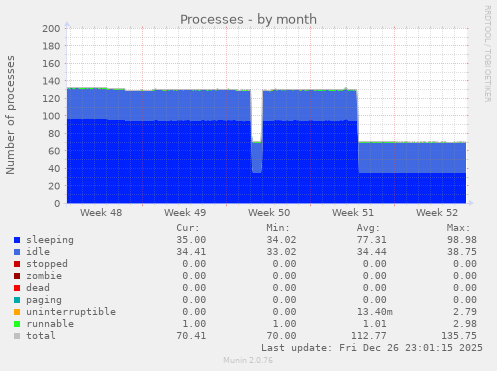This screenshot has height=371, width=497.
Task: Click the 0 y-axis tick label
Action: coord(57,204)
